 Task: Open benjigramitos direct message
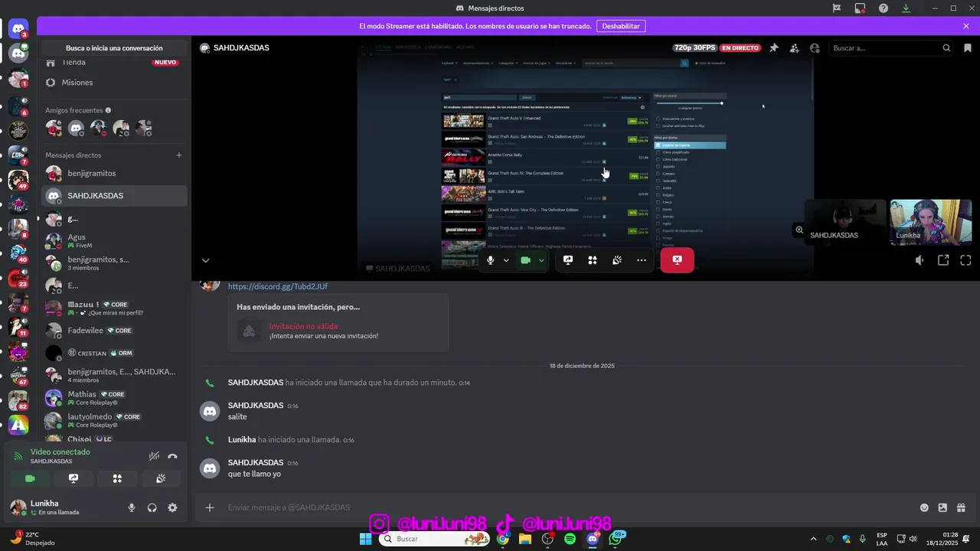[115, 174]
